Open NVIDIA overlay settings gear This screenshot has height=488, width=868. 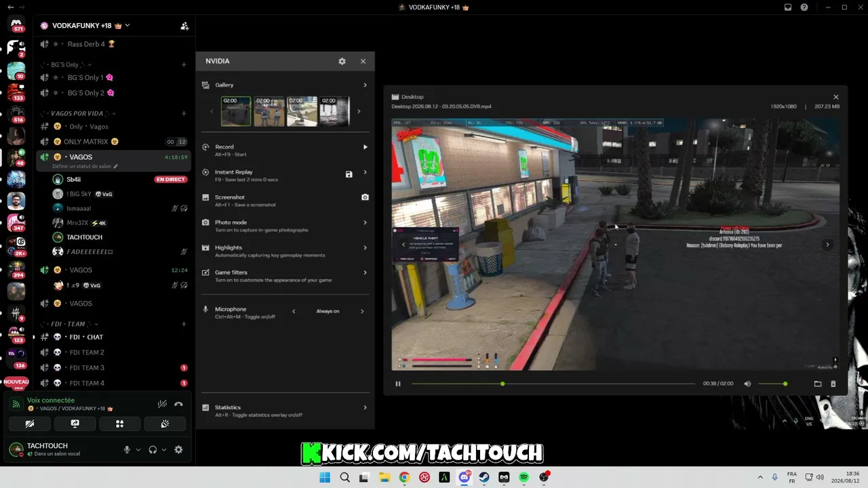point(342,61)
